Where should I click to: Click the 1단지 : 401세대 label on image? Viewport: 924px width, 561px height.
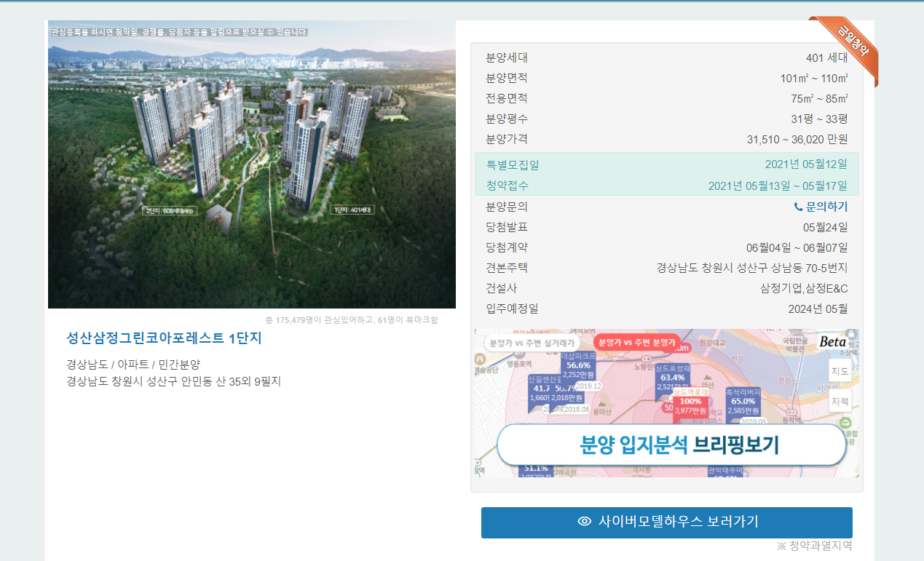[x=353, y=210]
